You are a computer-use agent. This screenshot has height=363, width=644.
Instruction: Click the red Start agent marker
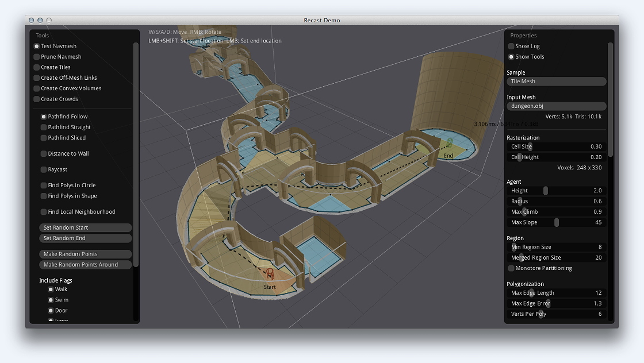click(x=269, y=275)
